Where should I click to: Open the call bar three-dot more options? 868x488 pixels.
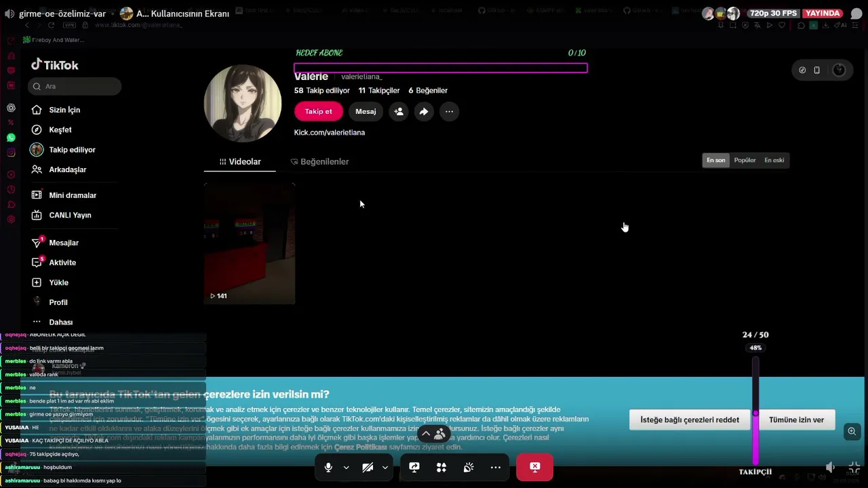click(496, 468)
